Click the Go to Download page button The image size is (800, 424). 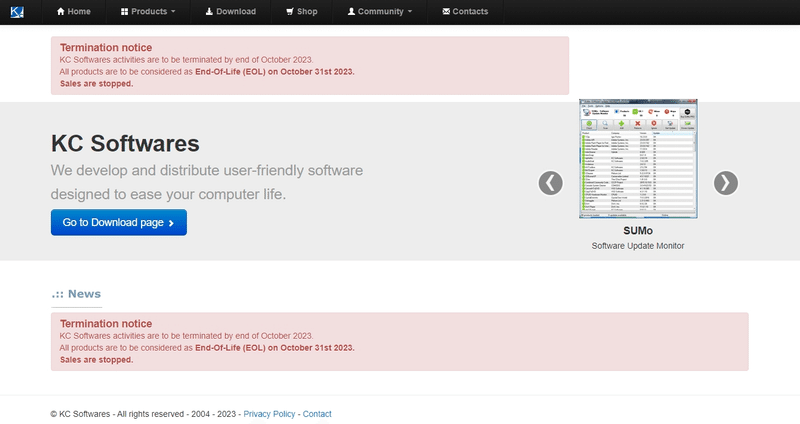(119, 222)
